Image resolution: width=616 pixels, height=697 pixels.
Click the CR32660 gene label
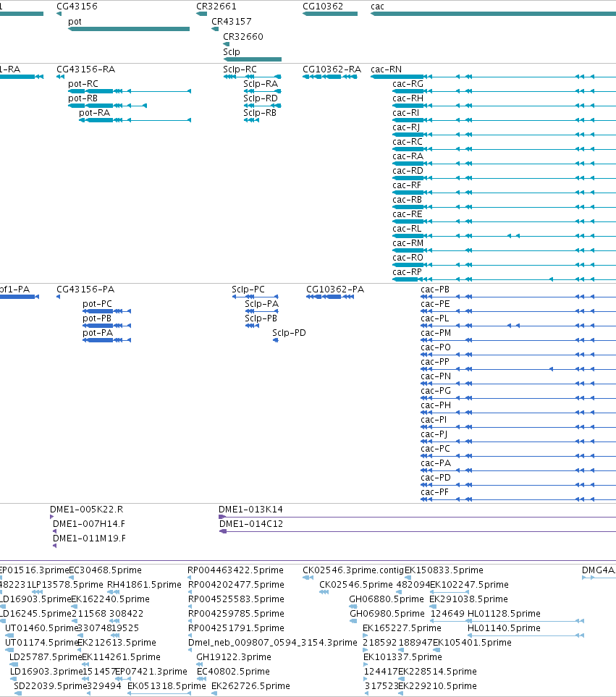click(243, 36)
